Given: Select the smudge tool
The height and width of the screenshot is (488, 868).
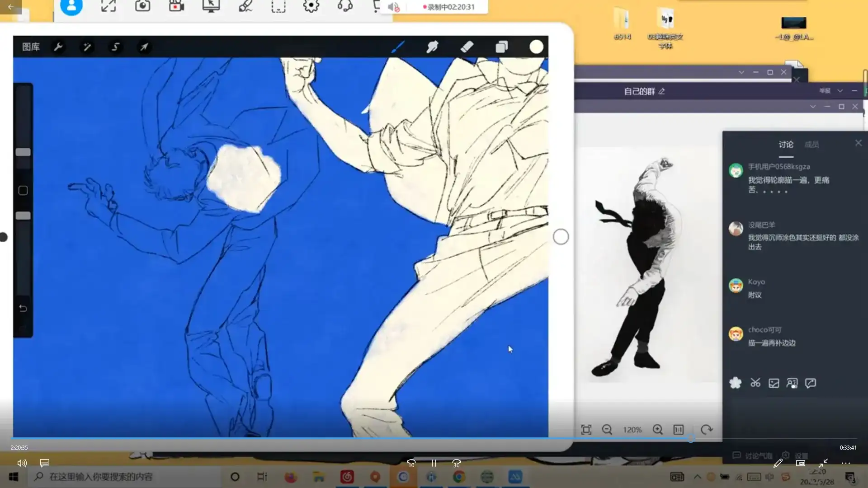Looking at the screenshot, I should point(432,47).
